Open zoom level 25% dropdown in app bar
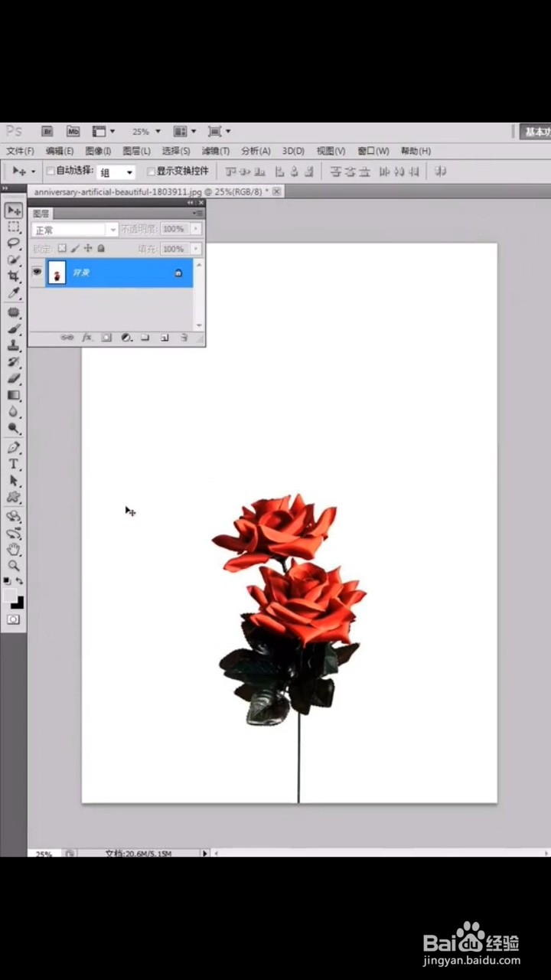The width and height of the screenshot is (551, 980). pyautogui.click(x=146, y=132)
